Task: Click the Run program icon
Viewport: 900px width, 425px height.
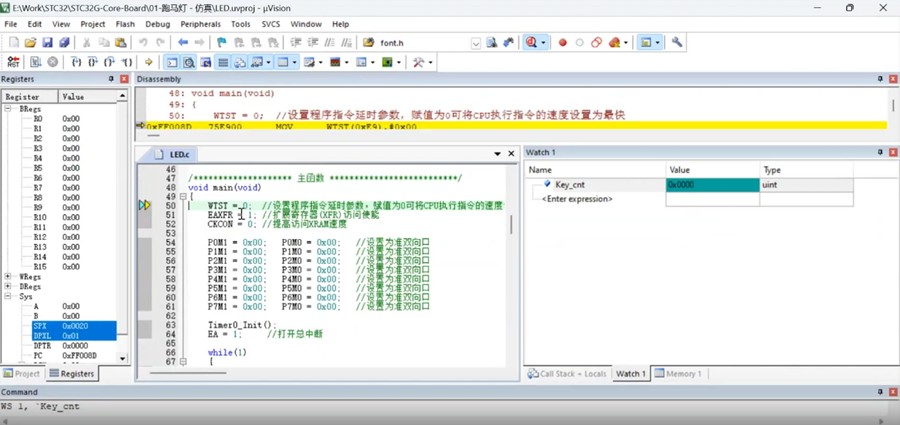Action: point(35,62)
